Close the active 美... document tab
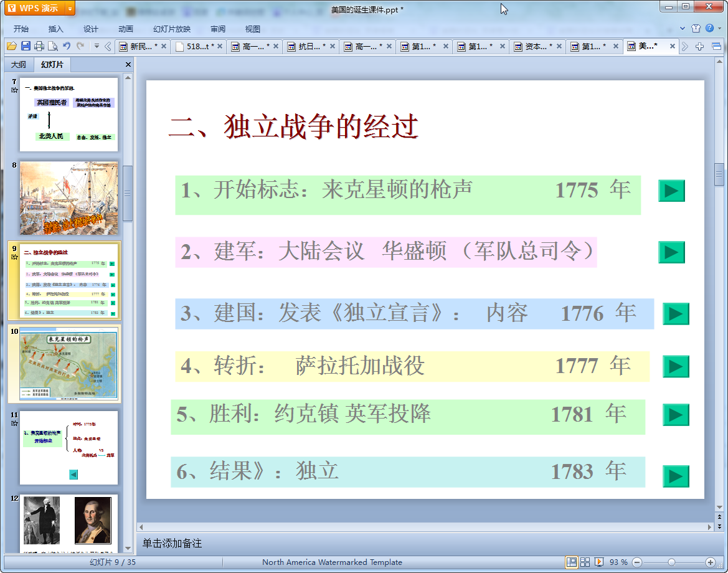The image size is (728, 573). (x=673, y=47)
